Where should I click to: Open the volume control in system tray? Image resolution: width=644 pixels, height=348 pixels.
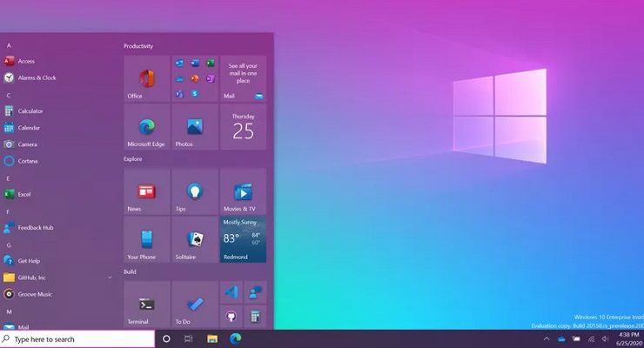click(606, 338)
